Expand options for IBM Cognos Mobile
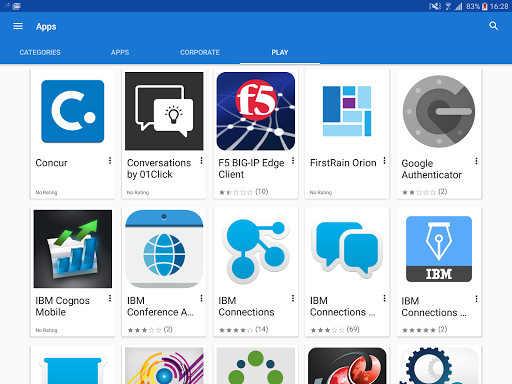Viewport: 512px width, 384px height. (x=110, y=298)
